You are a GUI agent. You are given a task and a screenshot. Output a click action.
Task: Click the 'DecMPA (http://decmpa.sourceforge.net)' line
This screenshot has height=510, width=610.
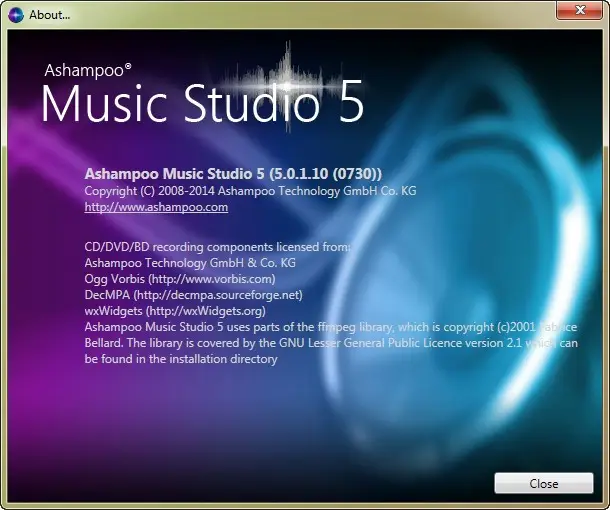(193, 295)
